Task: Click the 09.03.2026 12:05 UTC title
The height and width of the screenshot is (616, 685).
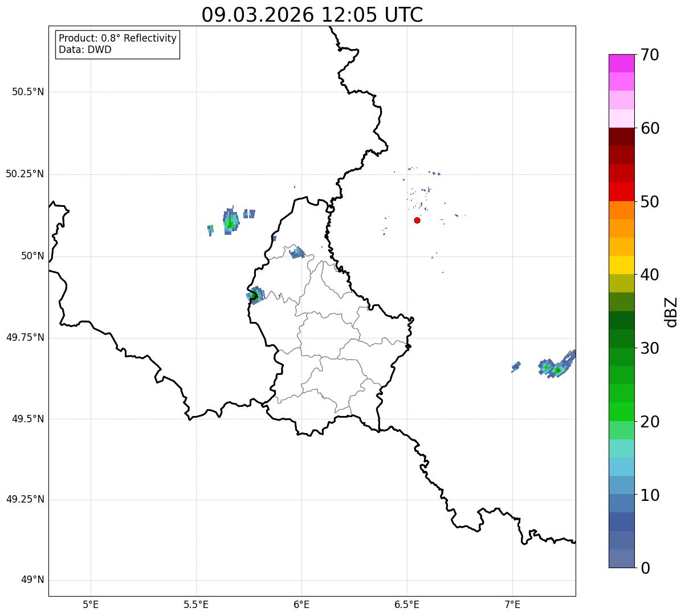Action: [312, 15]
